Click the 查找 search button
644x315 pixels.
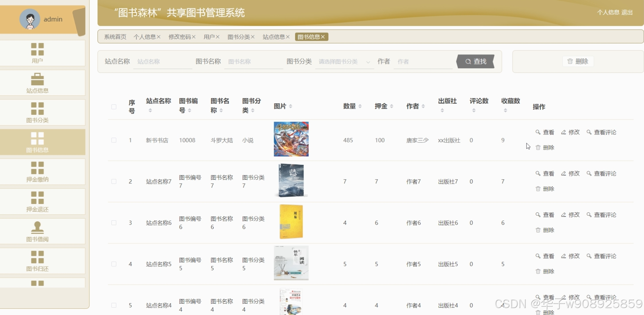point(476,62)
